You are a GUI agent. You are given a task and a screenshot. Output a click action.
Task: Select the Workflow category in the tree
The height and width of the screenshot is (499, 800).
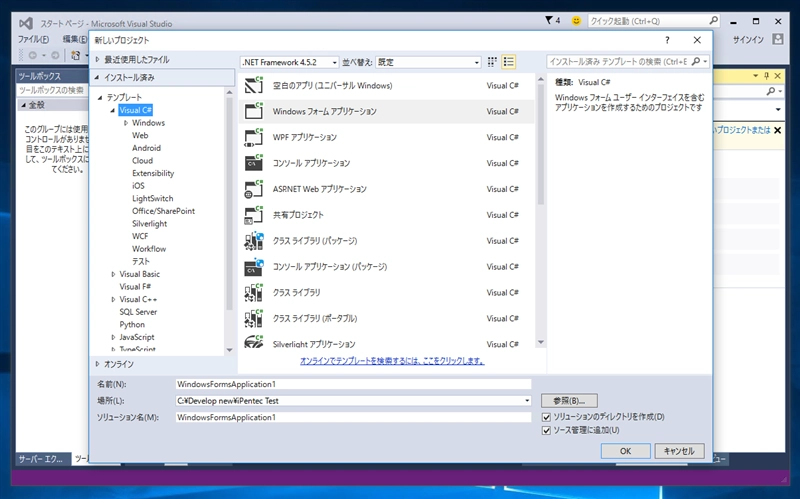click(x=149, y=249)
